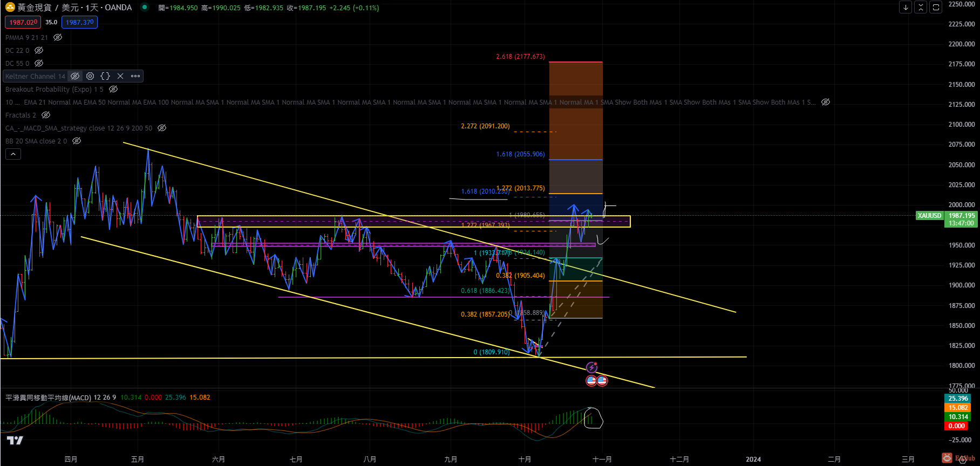Click the MACD histogram 10.314 axis label

click(x=958, y=417)
